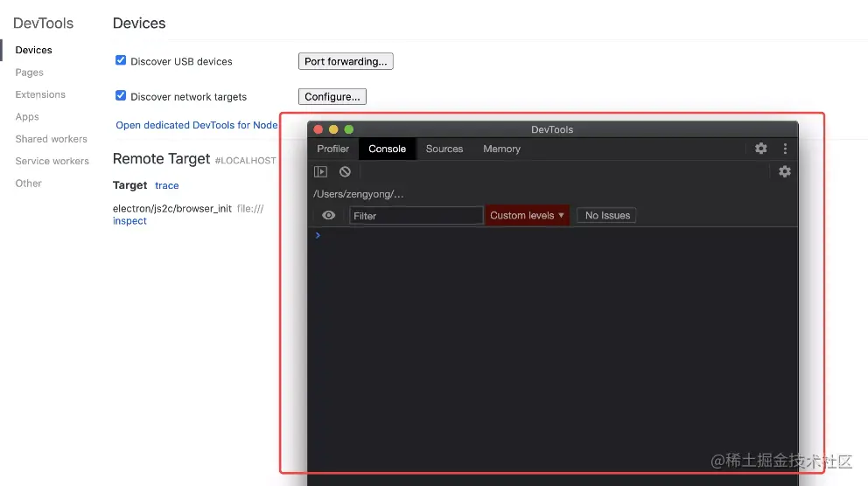Screen dimensions: 868x486
Task: Focus the console Filter input field
Action: [416, 216]
